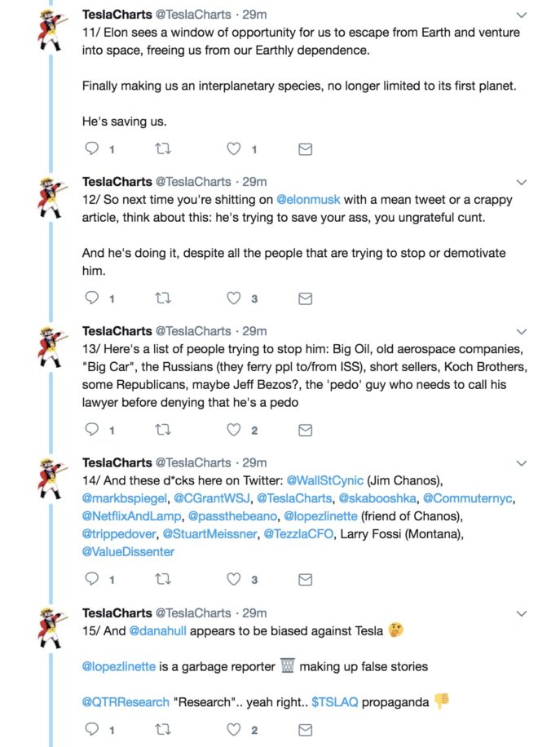Send tweet 14/ via direct message
This screenshot has width=560, height=747.
(x=305, y=579)
